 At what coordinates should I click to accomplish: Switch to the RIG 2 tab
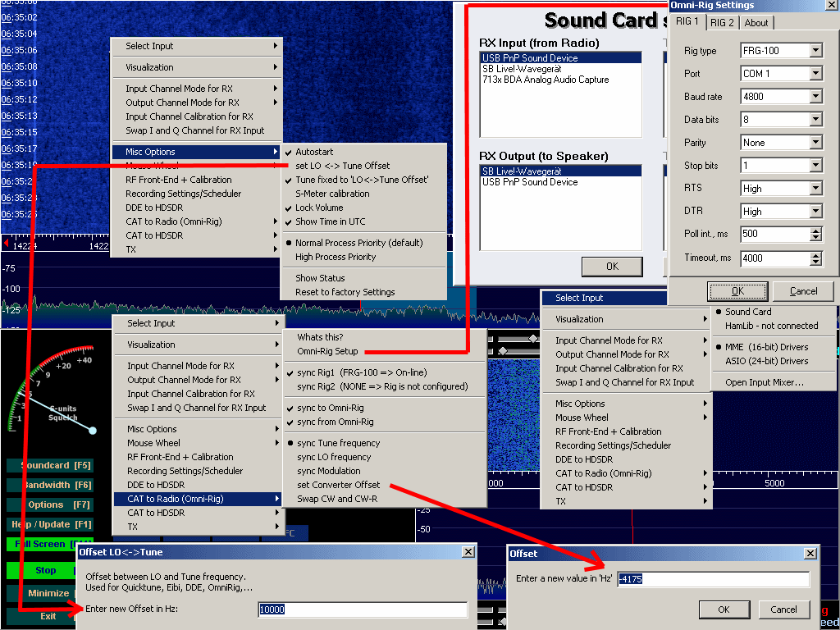(x=723, y=23)
